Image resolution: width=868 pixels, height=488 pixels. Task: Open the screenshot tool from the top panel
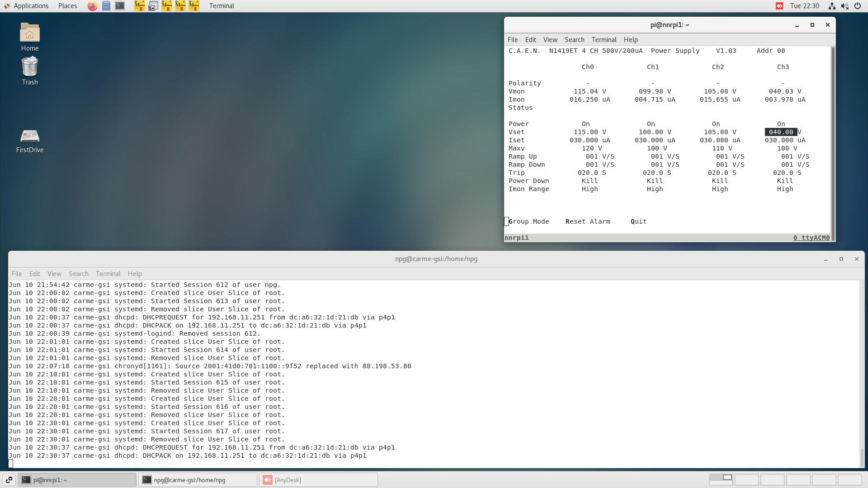153,6
